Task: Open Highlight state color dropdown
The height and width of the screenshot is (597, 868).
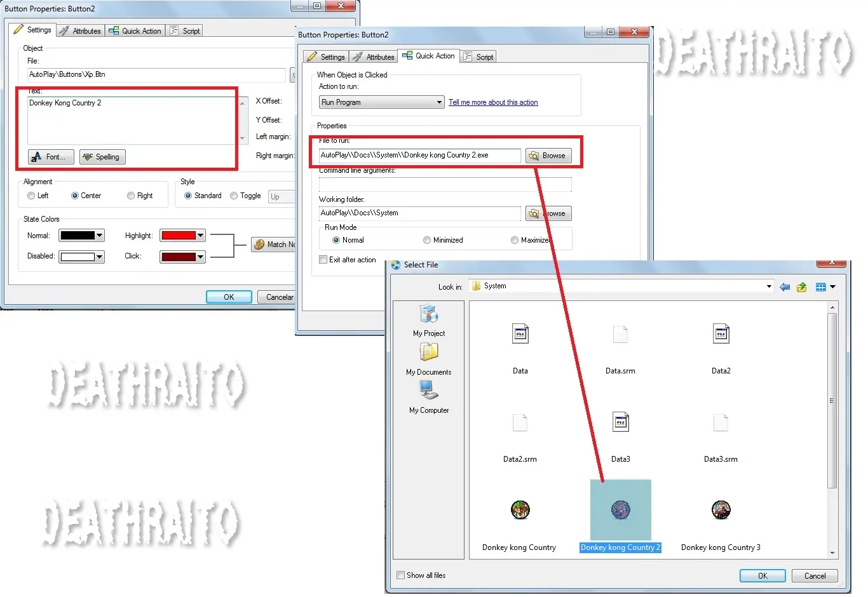Action: (201, 236)
